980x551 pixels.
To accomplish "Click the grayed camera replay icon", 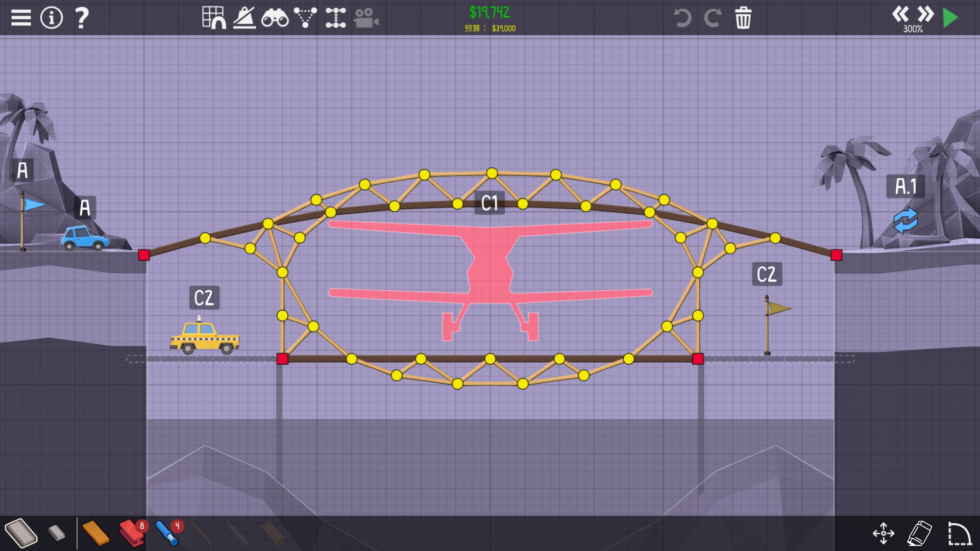I will coord(366,18).
